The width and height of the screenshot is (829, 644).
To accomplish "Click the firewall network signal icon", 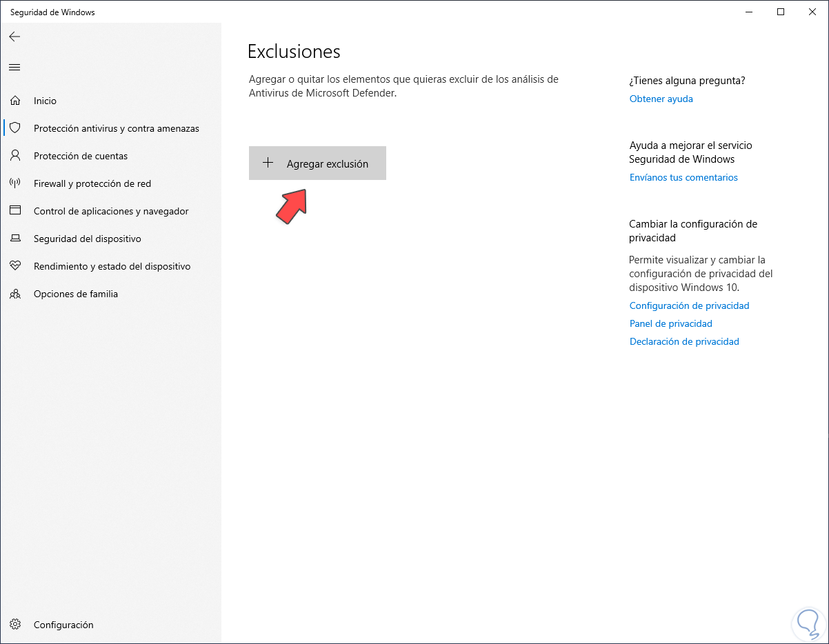I will 14,183.
